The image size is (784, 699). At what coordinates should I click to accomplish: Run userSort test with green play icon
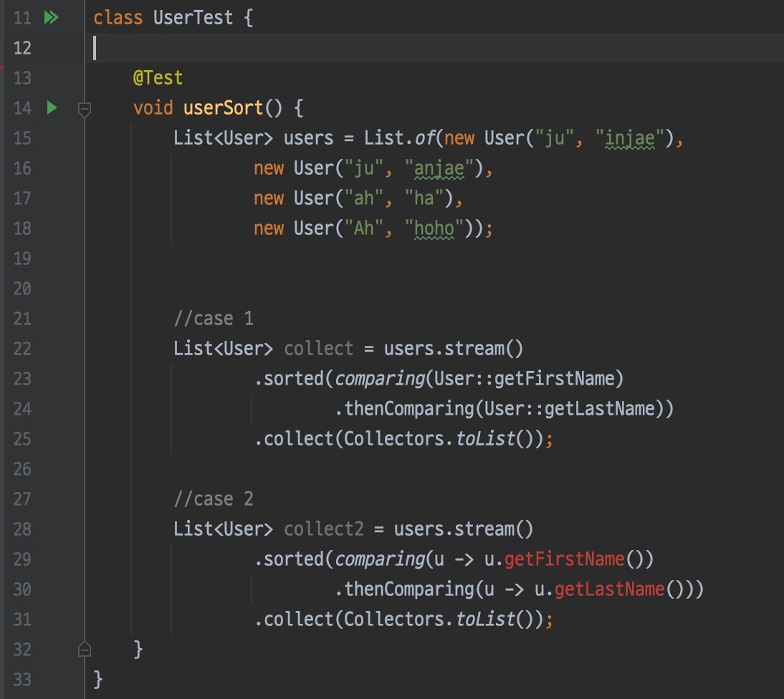pos(52,107)
